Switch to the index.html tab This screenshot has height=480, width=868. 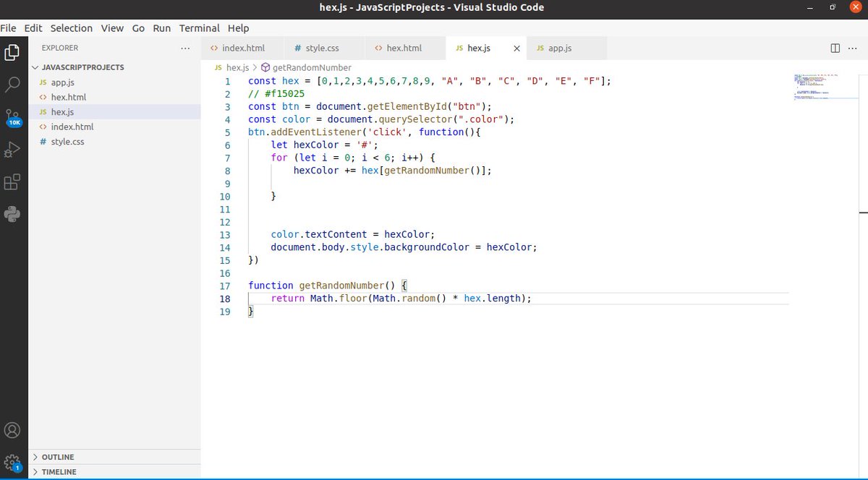tap(243, 48)
